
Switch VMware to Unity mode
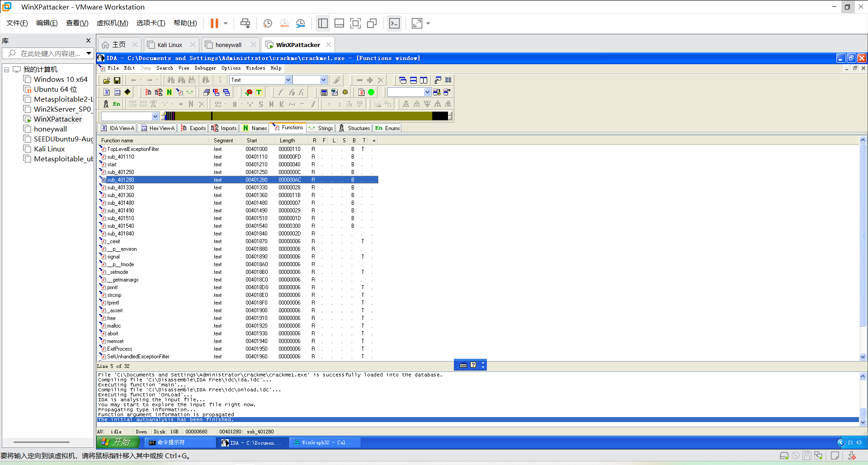click(x=372, y=23)
